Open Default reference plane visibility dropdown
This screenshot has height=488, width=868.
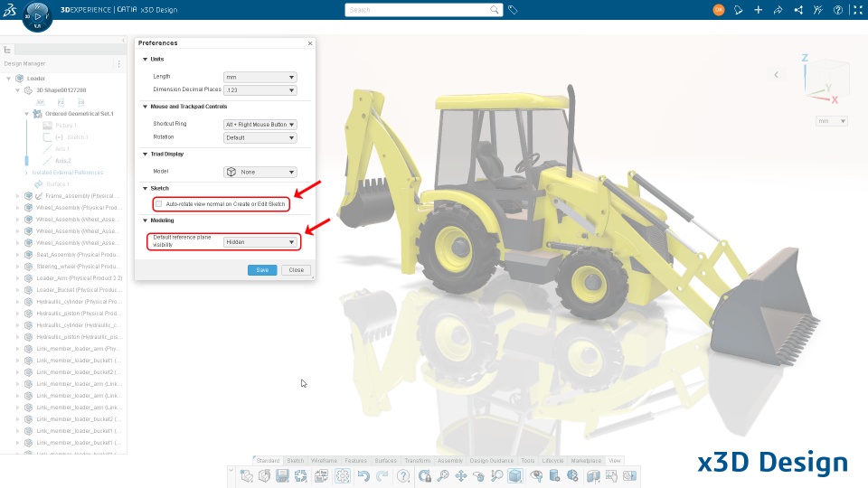point(259,242)
